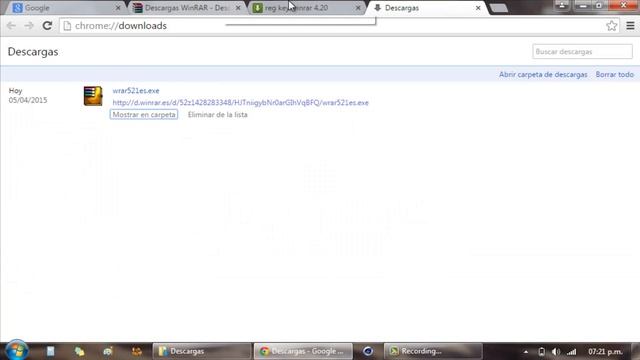640x360 pixels.
Task: Close the Descargas WinRAR tab
Action: click(238, 8)
